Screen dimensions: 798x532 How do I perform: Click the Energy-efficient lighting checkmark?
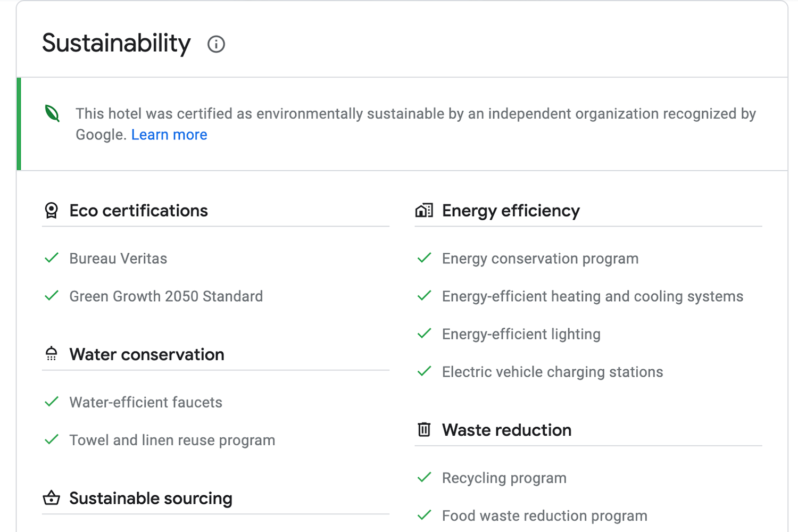pyautogui.click(x=424, y=334)
